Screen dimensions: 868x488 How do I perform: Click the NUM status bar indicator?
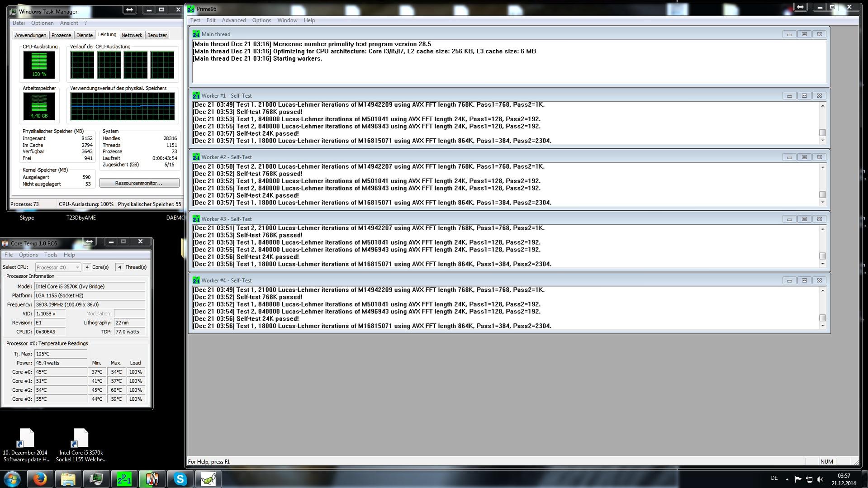pos(826,462)
